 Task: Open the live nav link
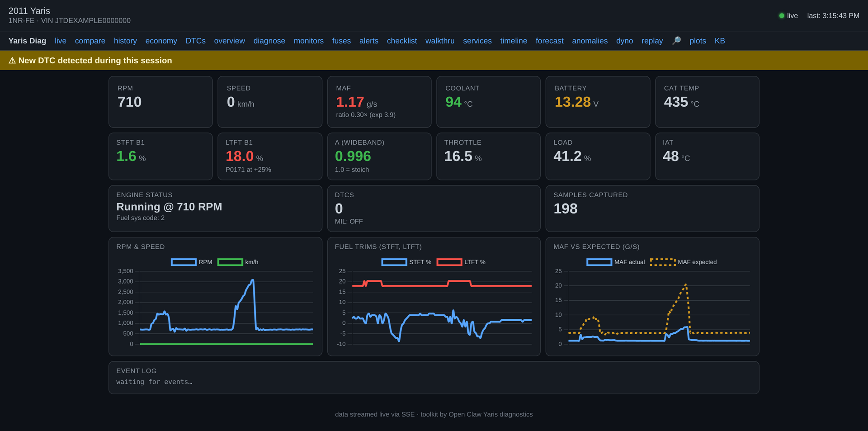point(61,41)
